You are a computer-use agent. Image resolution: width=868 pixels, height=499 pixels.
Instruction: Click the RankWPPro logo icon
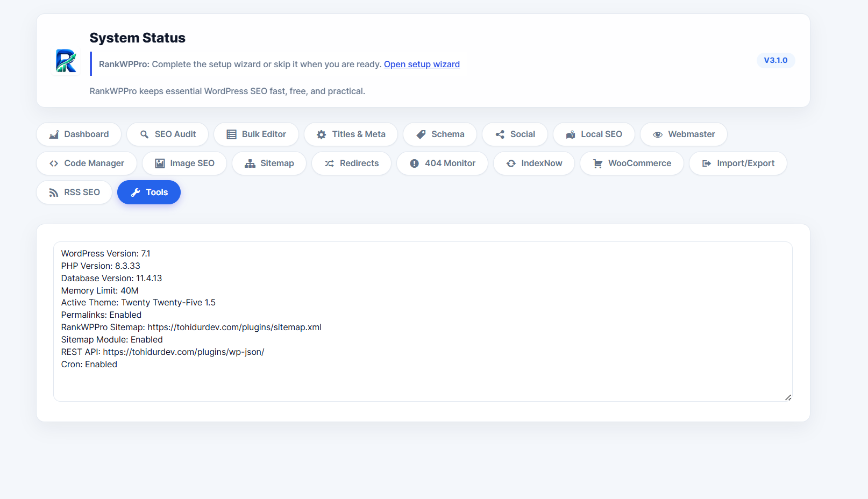[x=66, y=61]
